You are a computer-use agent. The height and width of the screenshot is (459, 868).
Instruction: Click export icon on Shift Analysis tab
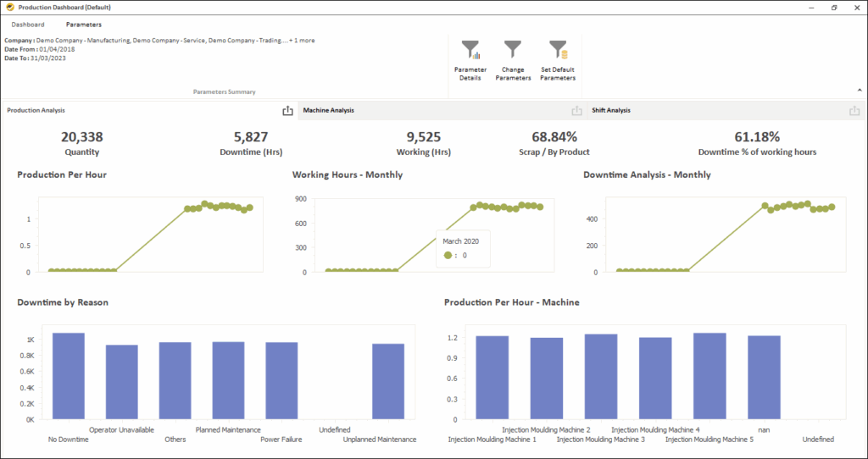[x=854, y=111]
